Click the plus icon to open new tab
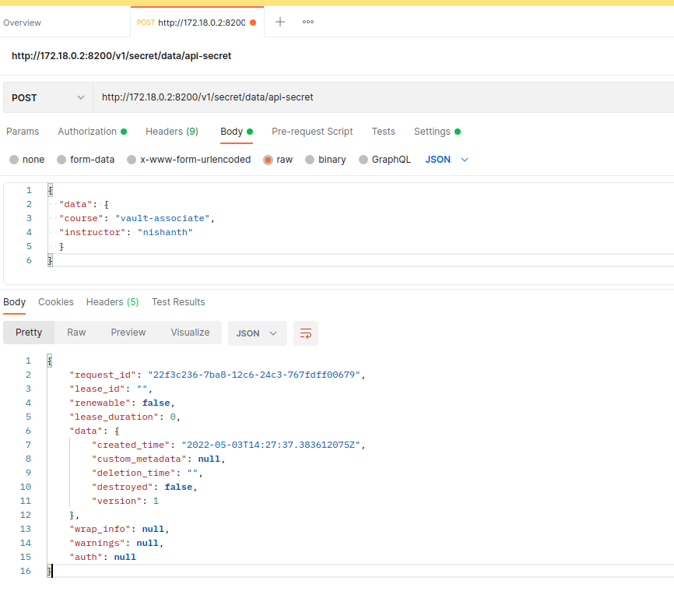The height and width of the screenshot is (616, 674). coord(280,22)
